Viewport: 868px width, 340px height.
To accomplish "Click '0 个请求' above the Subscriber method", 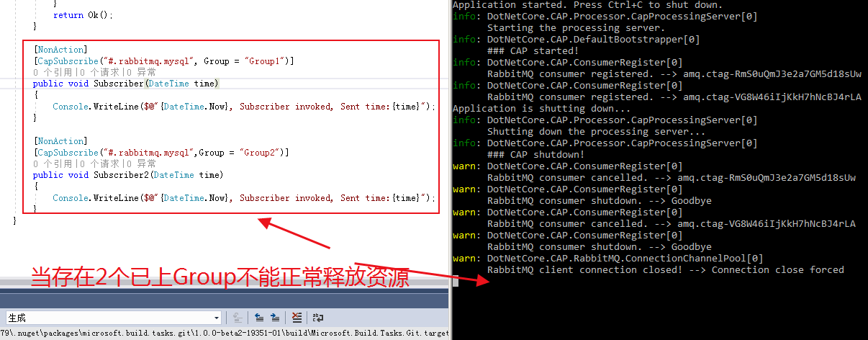I will point(100,72).
